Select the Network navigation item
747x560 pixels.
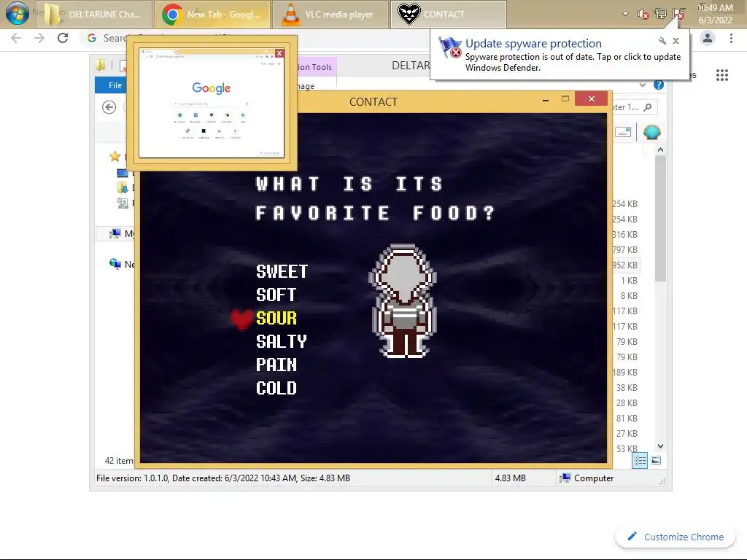tap(122, 264)
